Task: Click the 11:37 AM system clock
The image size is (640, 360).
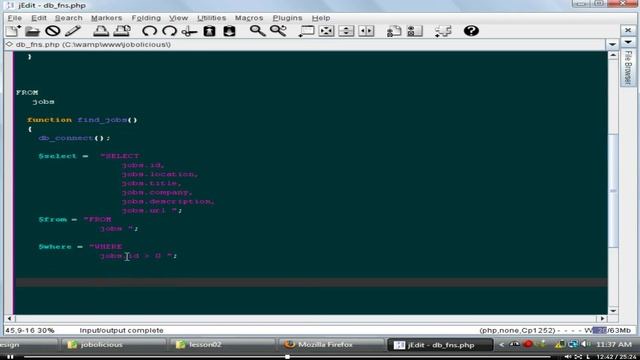Action: coord(614,344)
